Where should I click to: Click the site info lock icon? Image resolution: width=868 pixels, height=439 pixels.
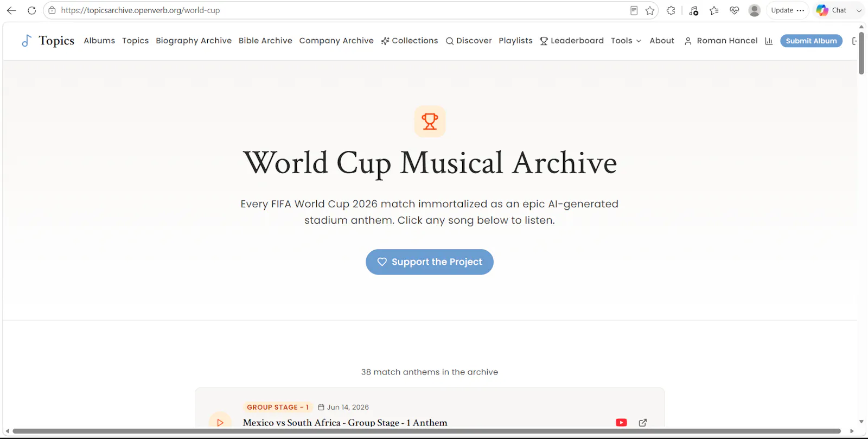52,10
